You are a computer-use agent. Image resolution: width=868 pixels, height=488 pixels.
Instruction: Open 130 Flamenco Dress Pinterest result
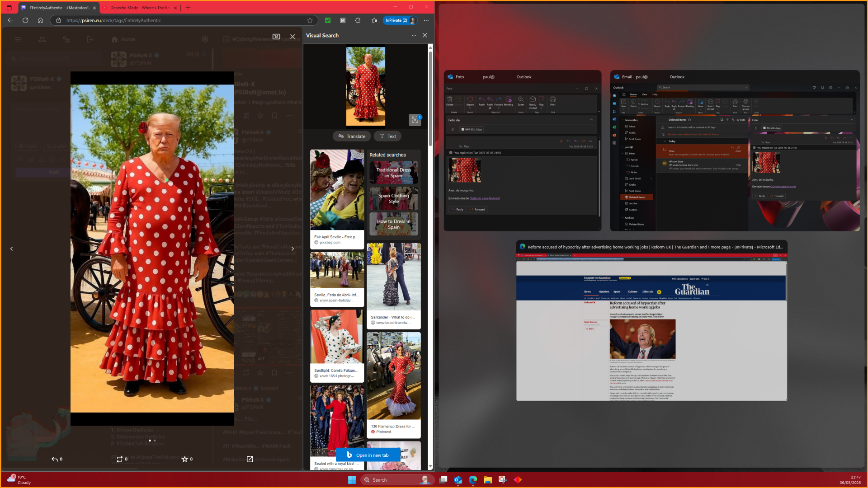pyautogui.click(x=394, y=385)
